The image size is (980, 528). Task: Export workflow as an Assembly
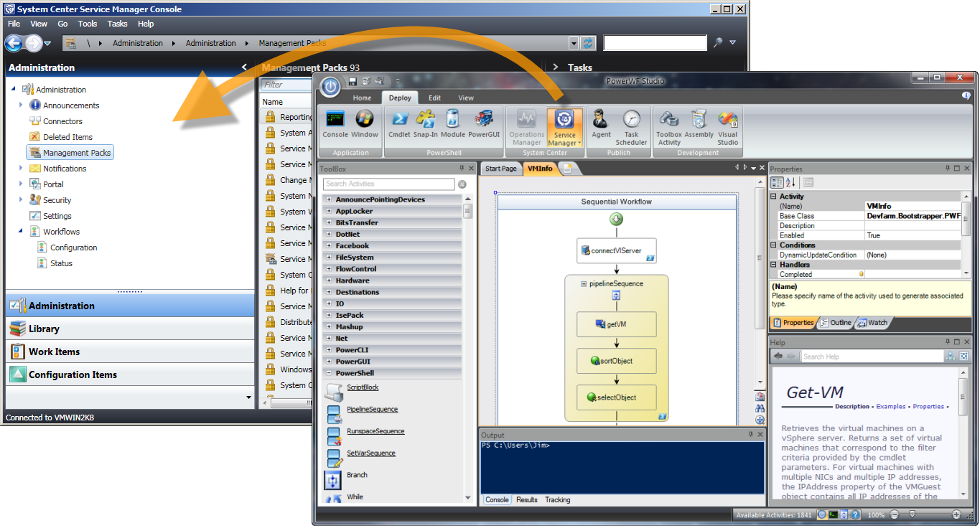tap(699, 124)
